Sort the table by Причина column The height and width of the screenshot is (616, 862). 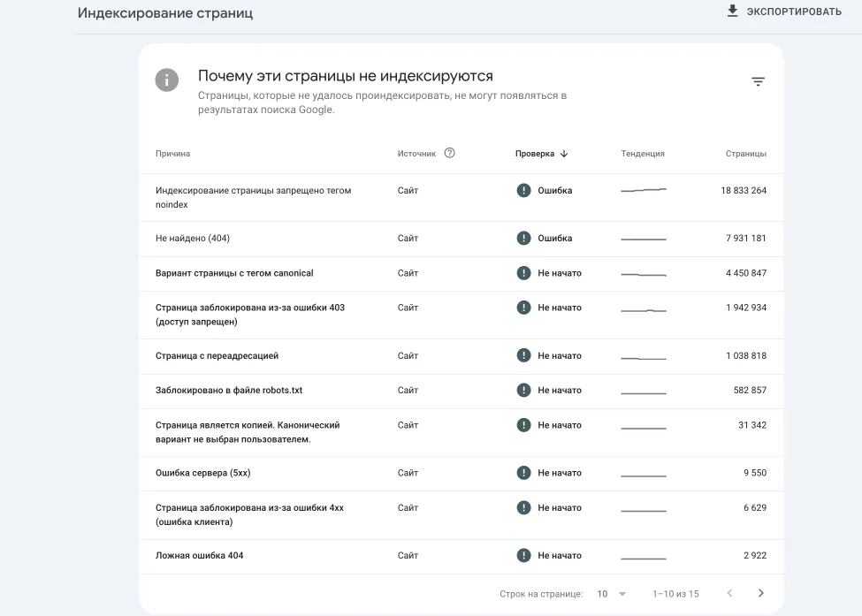click(x=173, y=153)
